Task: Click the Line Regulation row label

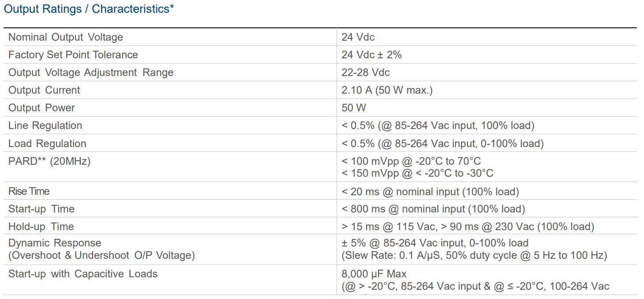Action: tap(45, 125)
